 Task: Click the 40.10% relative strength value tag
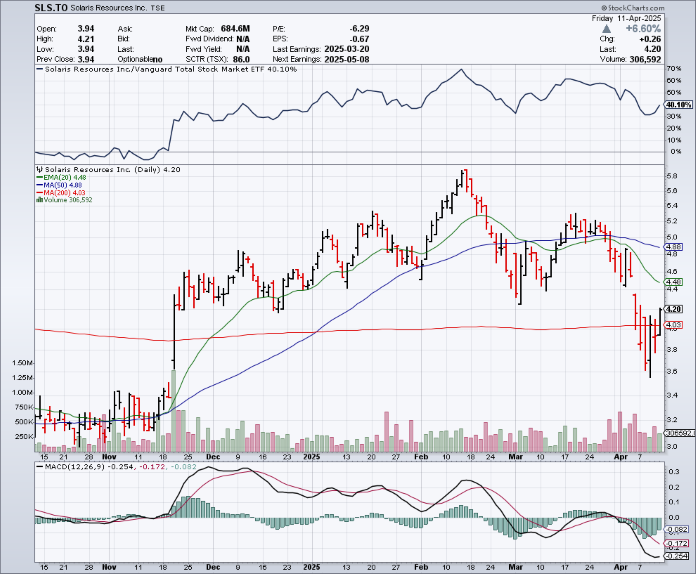click(678, 105)
